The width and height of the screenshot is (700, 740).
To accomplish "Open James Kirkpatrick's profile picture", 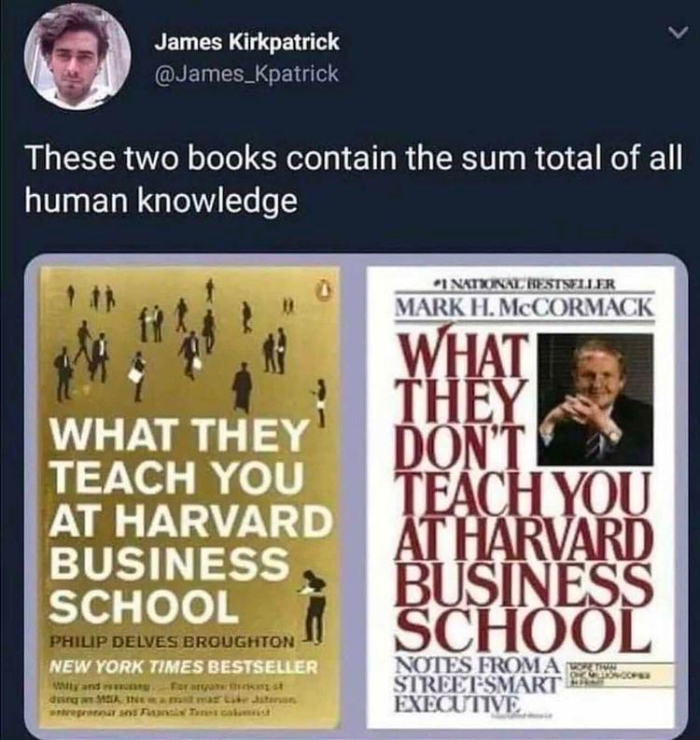I will 77,57.
